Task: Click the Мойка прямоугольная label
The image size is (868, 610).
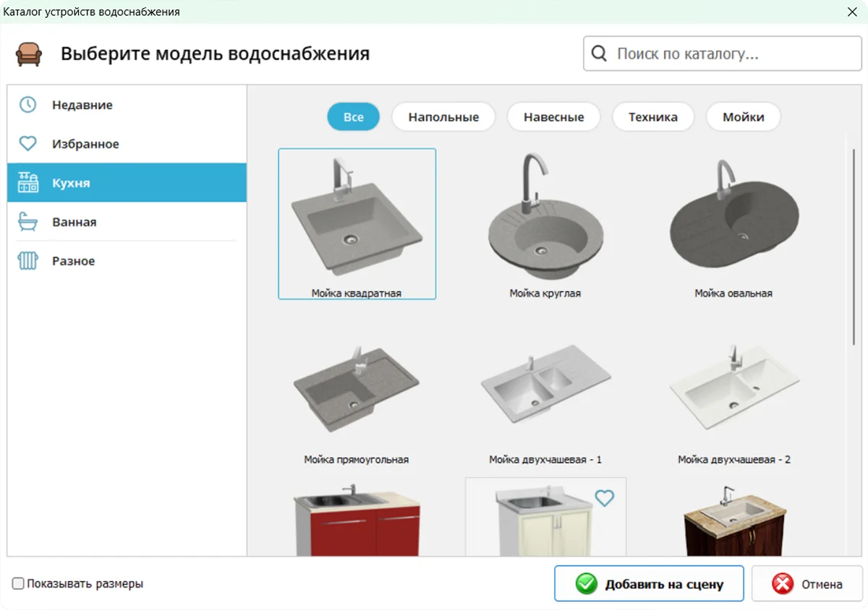Action: click(357, 459)
